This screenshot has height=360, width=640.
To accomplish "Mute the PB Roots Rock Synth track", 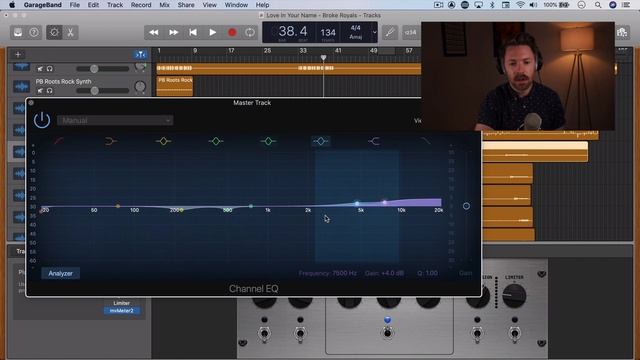I will tap(40, 91).
